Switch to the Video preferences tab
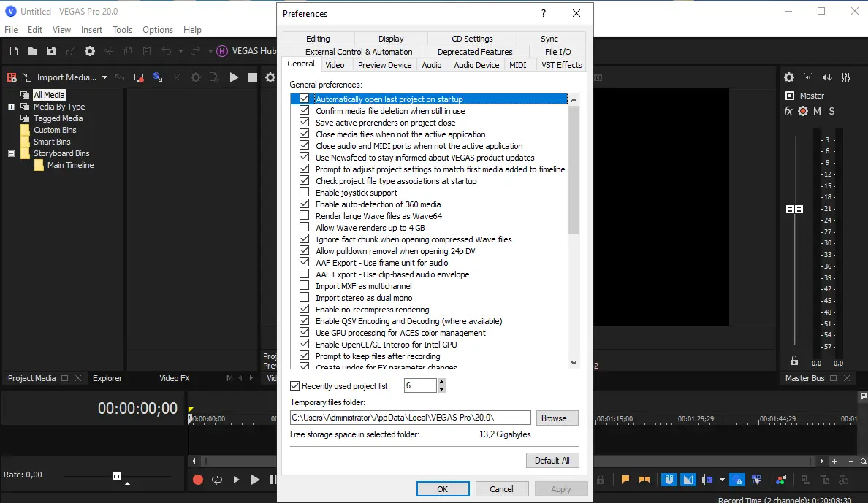Viewport: 868px width, 503px height. click(x=335, y=65)
